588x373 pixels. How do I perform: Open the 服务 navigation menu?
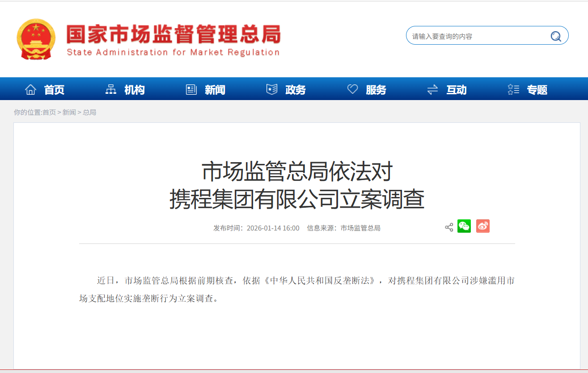click(x=376, y=90)
